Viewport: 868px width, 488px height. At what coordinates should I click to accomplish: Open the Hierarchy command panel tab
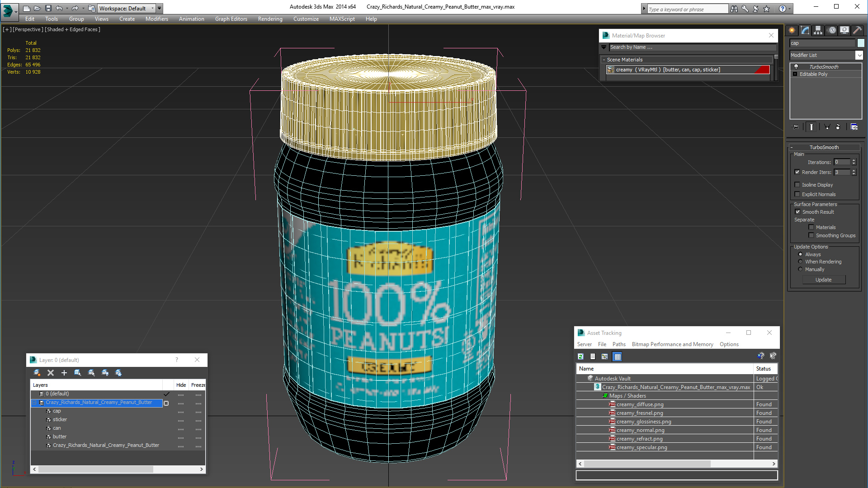pyautogui.click(x=818, y=30)
